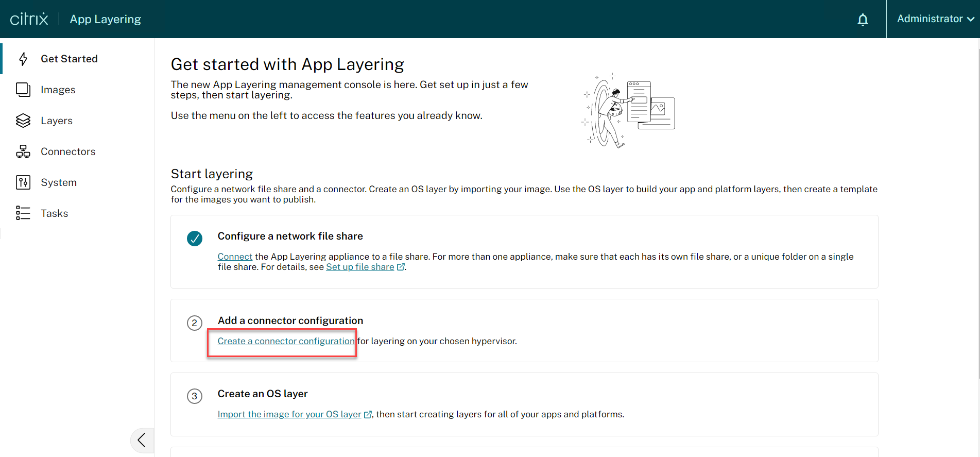Click the external link icon after Import the image
Screen dimensions: 980x457
(368, 414)
